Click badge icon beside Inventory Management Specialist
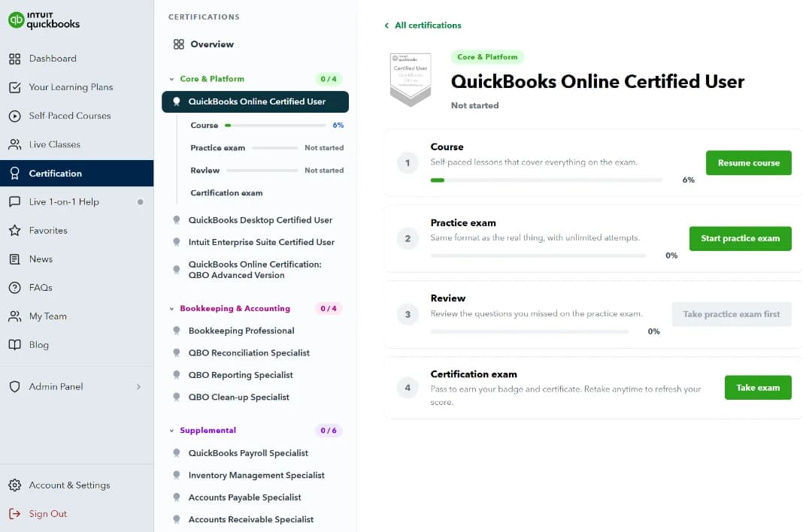The image size is (803, 532). [x=176, y=475]
